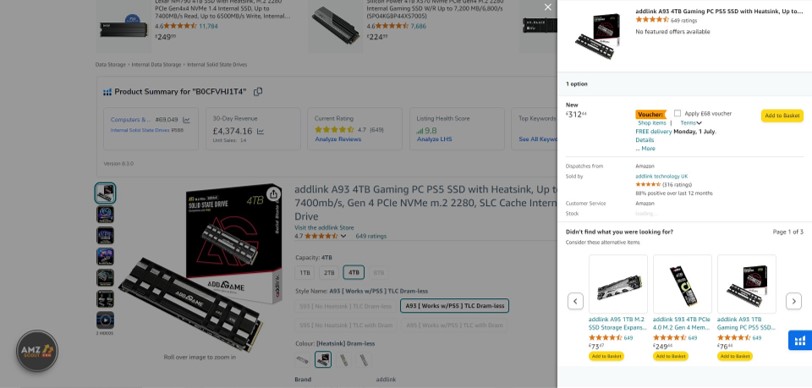
Task: Open the 30-Day Revenue trend chart icon
Action: pos(260,132)
